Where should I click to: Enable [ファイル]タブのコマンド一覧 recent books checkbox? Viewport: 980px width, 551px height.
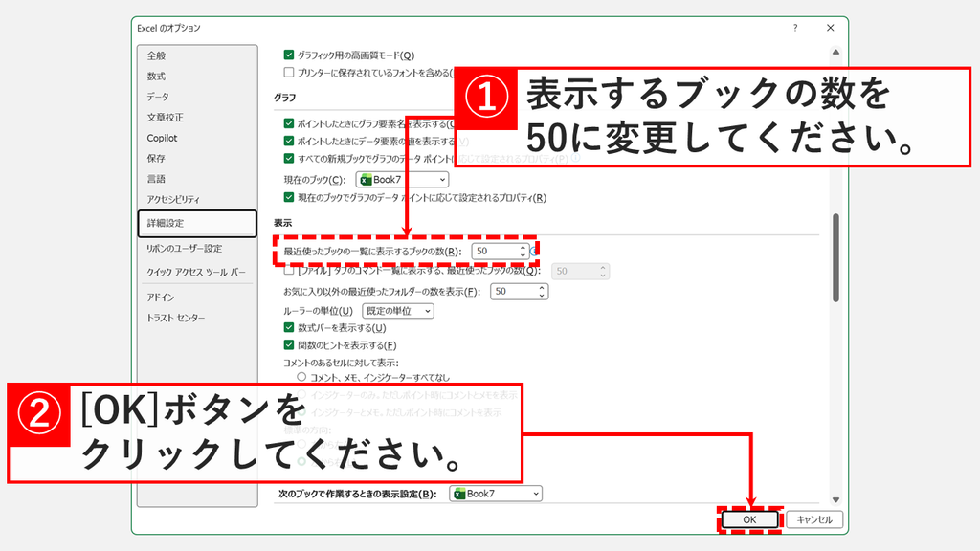pyautogui.click(x=289, y=271)
